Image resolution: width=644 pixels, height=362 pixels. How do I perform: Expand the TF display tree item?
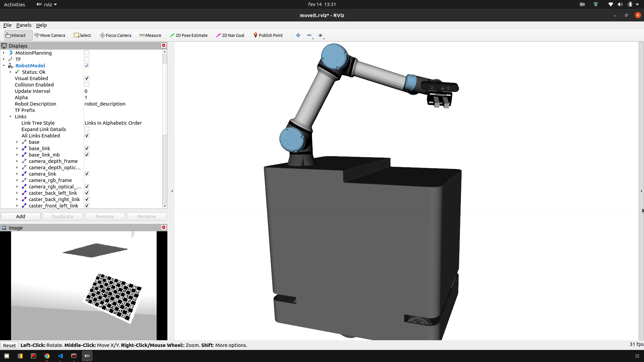pyautogui.click(x=4, y=59)
